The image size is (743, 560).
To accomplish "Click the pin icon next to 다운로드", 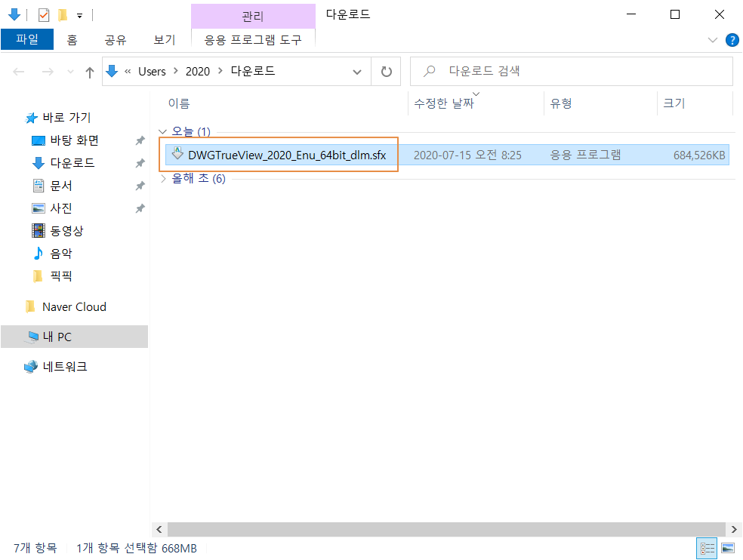I will coord(140,163).
